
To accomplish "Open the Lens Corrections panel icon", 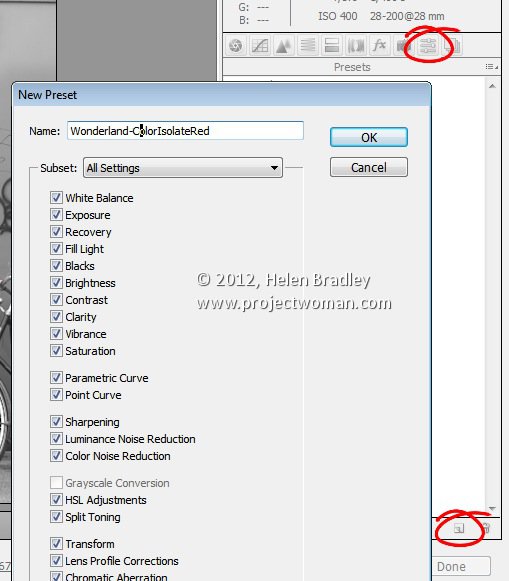I will click(355, 46).
